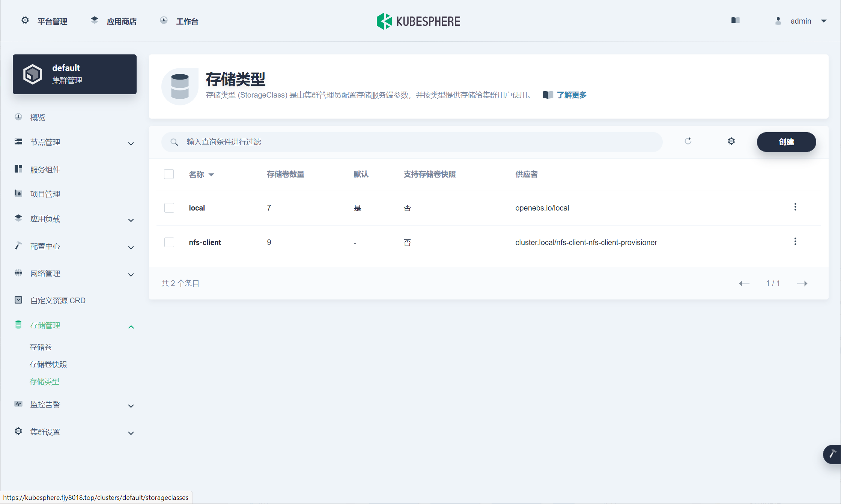This screenshot has width=841, height=504.
Task: Open the three-dot menu for nfs-client row
Action: pyautogui.click(x=795, y=242)
